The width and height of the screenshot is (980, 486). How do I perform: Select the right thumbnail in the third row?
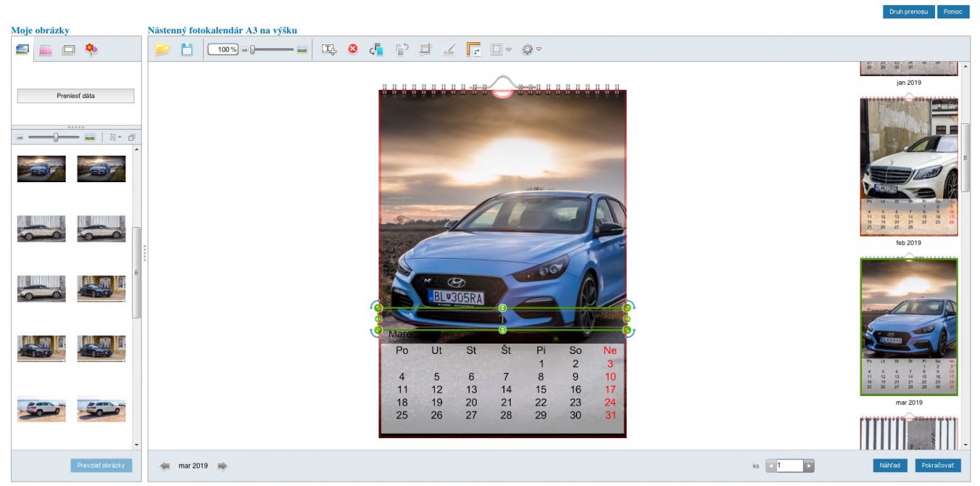[101, 288]
